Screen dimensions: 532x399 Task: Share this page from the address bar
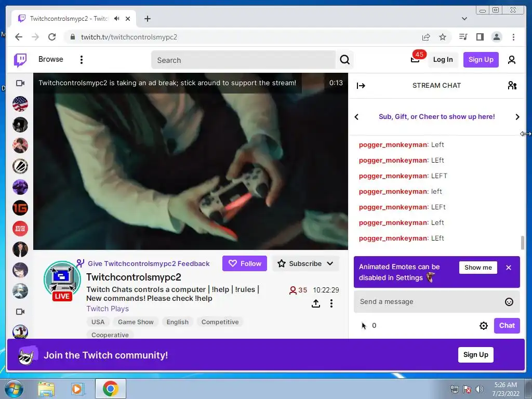point(426,37)
